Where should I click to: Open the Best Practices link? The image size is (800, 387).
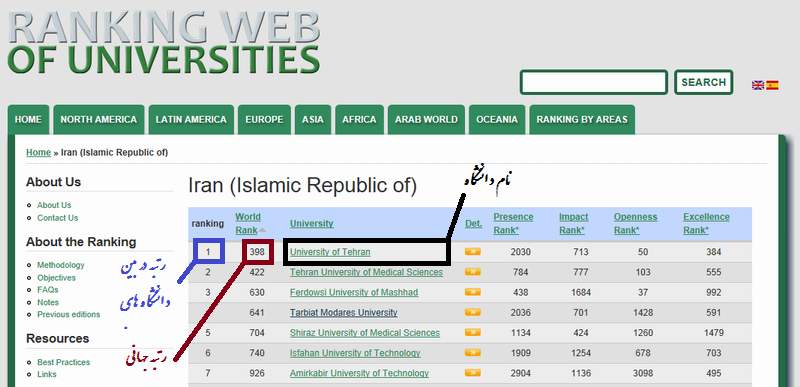pyautogui.click(x=63, y=362)
